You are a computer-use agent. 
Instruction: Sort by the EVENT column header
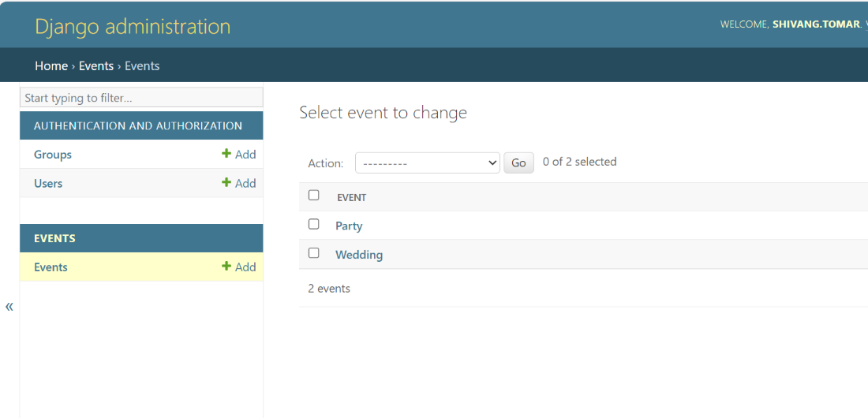[352, 198]
